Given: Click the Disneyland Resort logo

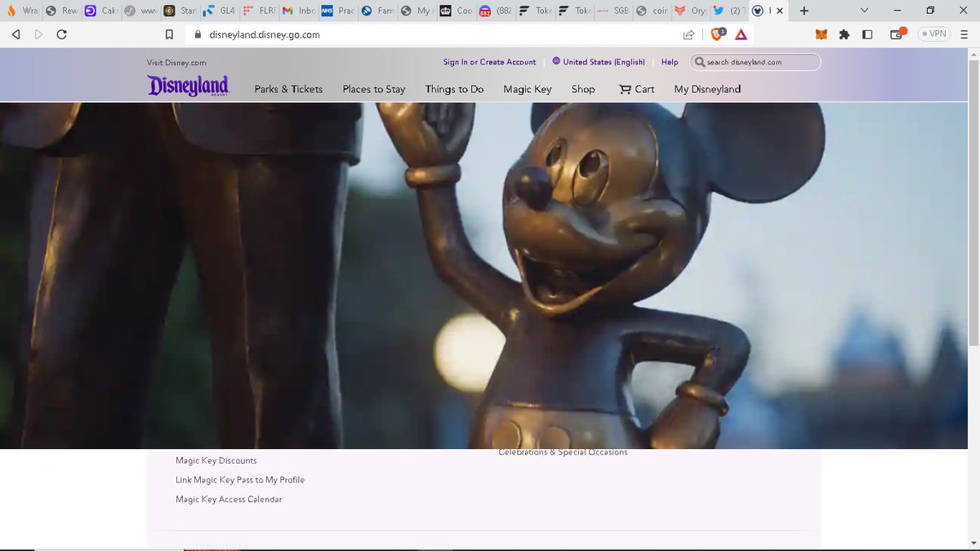Looking at the screenshot, I should [x=189, y=86].
